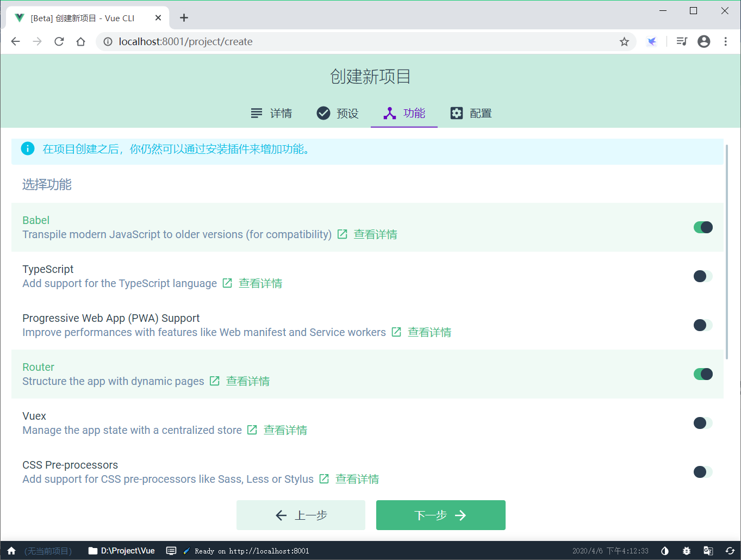Enable the TypeScript feature switch
This screenshot has height=560, width=741.
[x=703, y=276]
